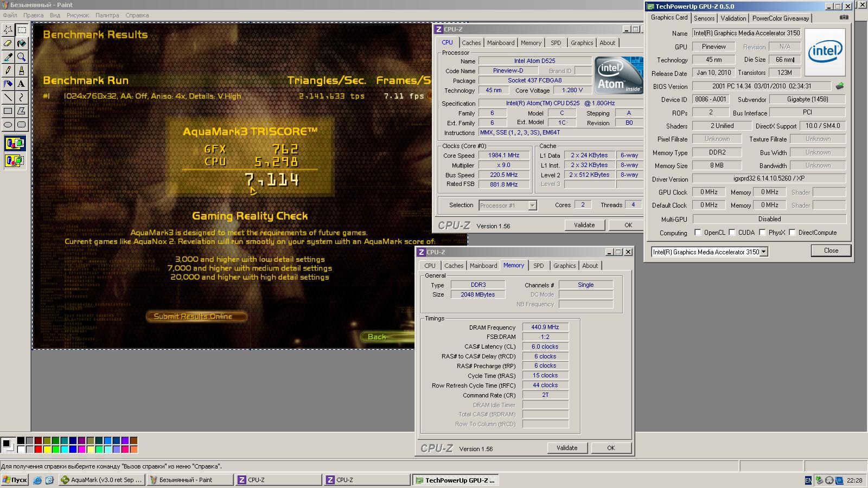Choose the opaque selection option in toolbox
The image size is (868, 488).
pyautogui.click(x=15, y=144)
